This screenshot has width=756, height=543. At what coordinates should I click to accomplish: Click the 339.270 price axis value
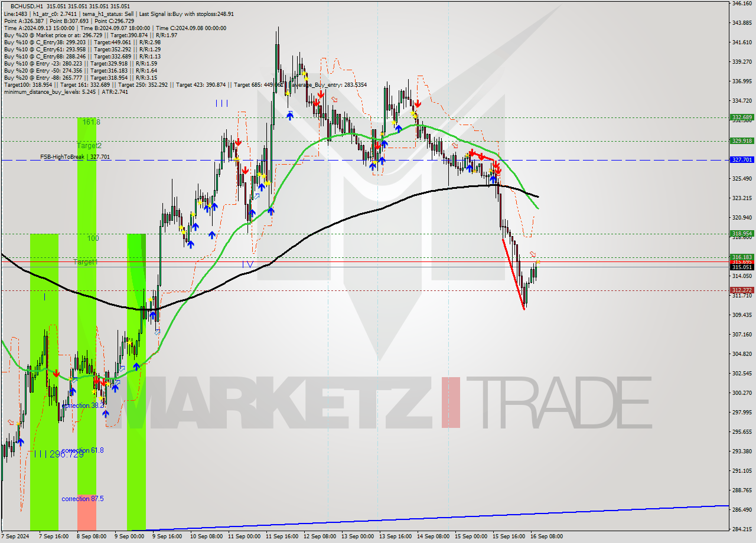click(x=742, y=61)
